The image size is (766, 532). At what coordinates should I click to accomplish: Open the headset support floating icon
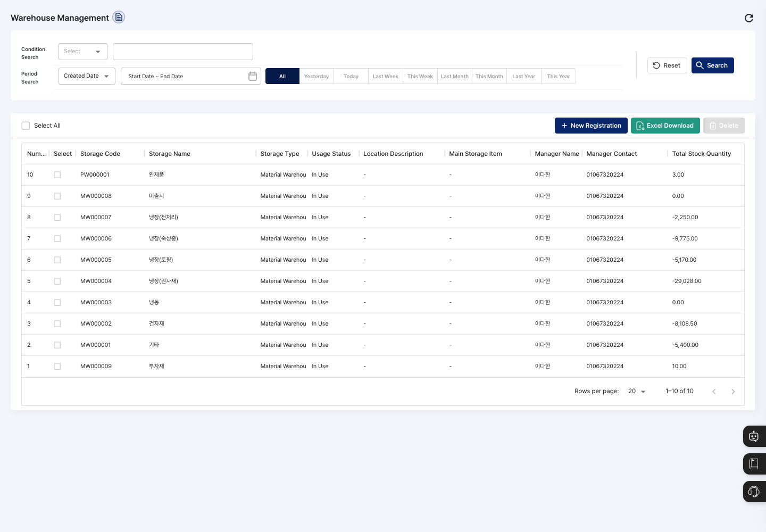point(754,492)
